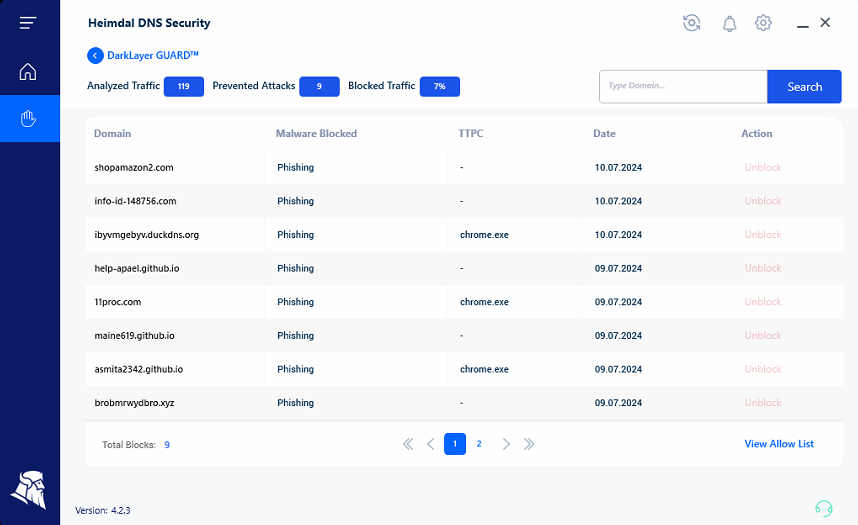858x525 pixels.
Task: Unblock asmita2342.github.io
Action: click(763, 369)
